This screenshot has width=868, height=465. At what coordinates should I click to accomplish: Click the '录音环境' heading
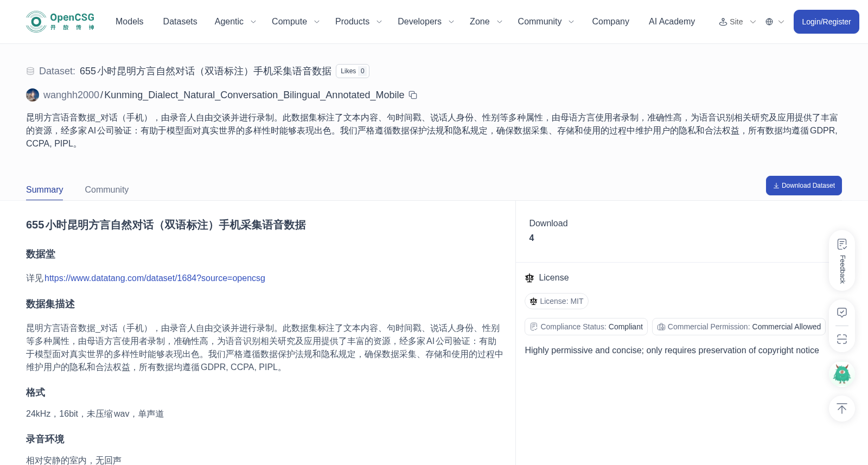[x=45, y=439]
